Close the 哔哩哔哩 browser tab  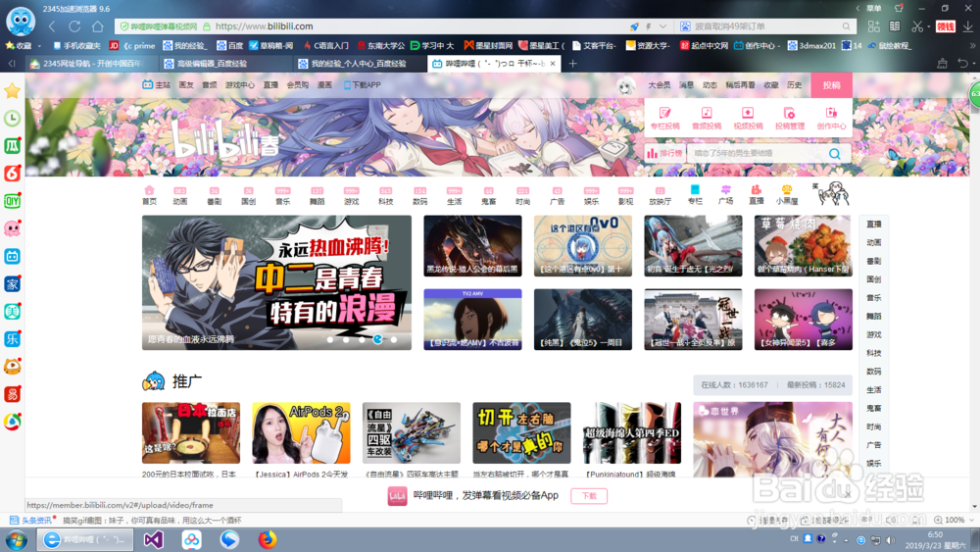click(553, 63)
